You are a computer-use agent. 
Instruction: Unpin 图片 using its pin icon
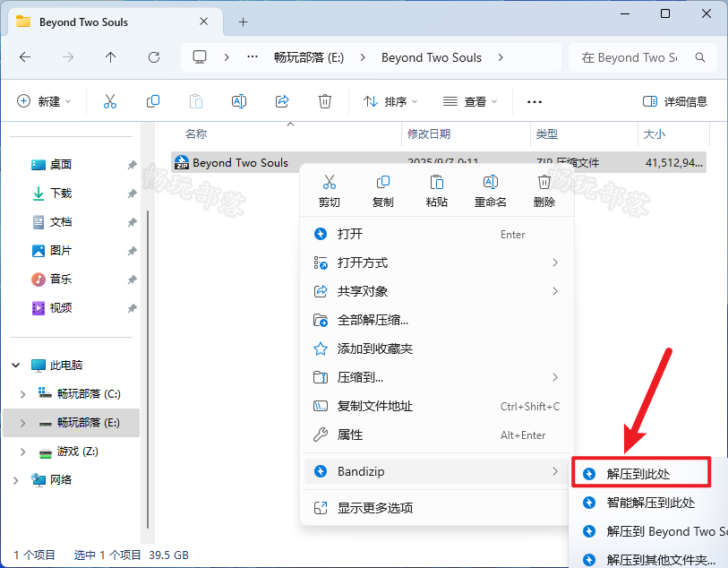pyautogui.click(x=132, y=251)
